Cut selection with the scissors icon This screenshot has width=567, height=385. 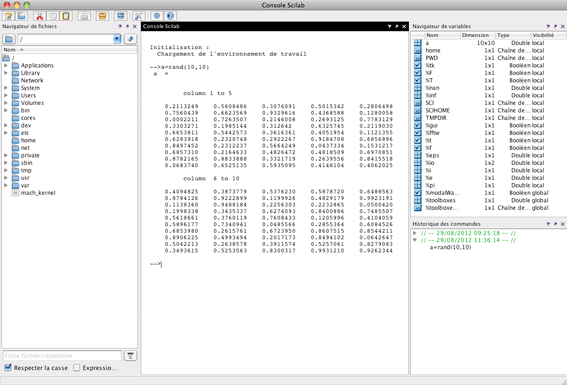[39, 16]
